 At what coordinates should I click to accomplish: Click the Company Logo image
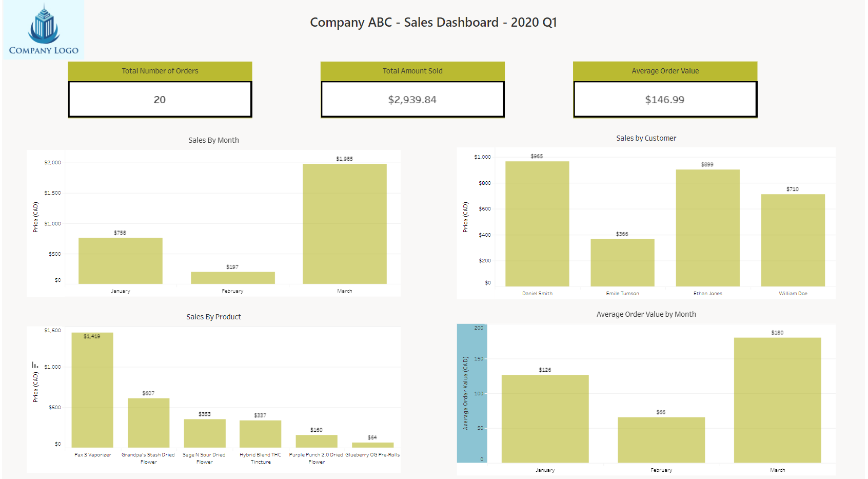[44, 30]
